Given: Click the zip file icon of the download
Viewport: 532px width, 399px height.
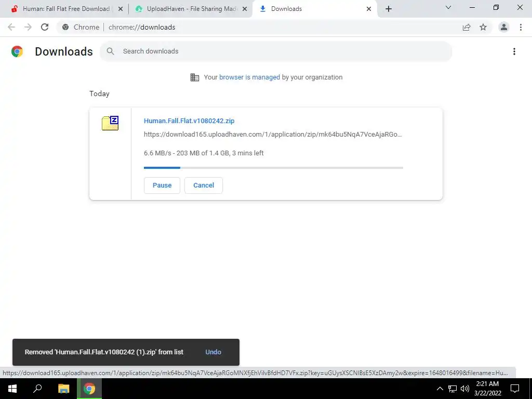Looking at the screenshot, I should (110, 123).
